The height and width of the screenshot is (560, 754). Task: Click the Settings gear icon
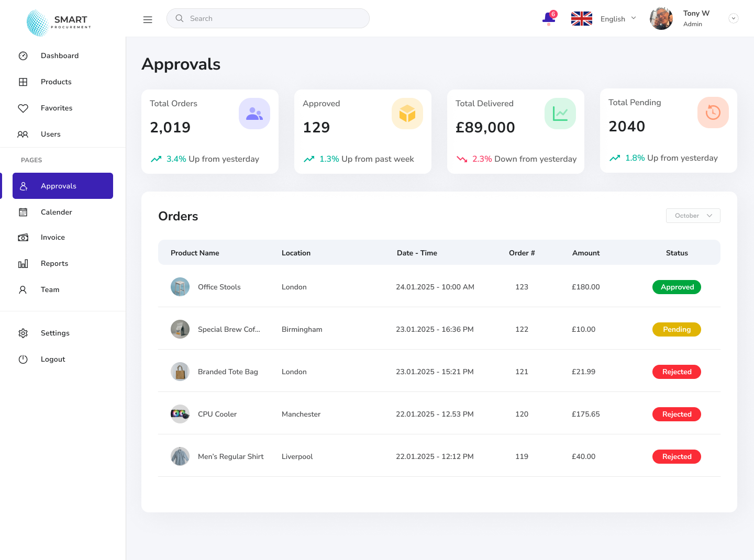tap(23, 333)
